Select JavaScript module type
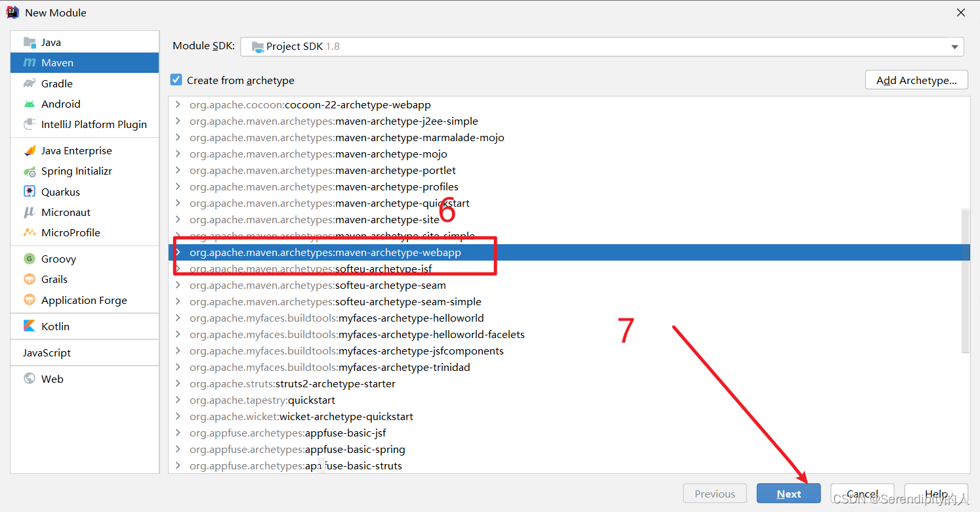Viewport: 980px width, 512px height. 85,352
